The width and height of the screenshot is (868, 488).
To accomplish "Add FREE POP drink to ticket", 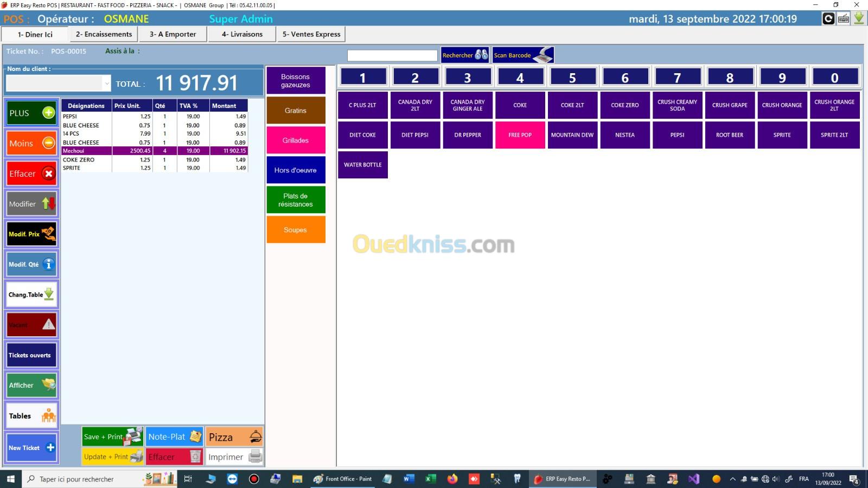I will 520,135.
